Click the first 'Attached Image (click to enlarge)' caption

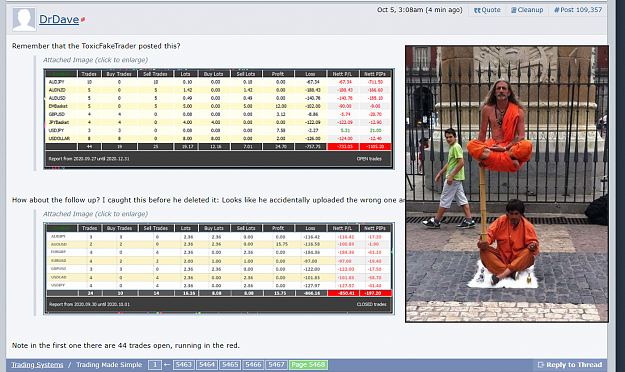[95, 60]
